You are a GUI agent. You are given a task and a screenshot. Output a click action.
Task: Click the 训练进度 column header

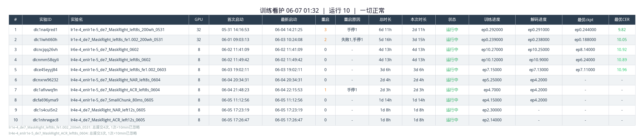(x=492, y=19)
